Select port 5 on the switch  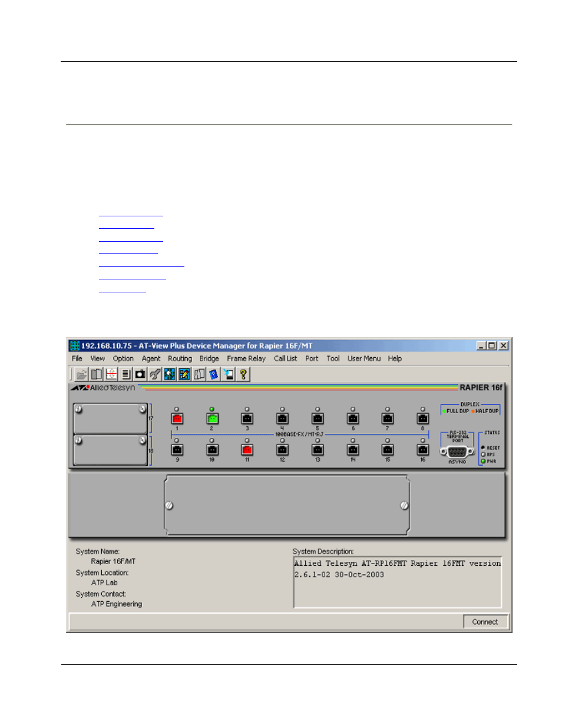[318, 419]
